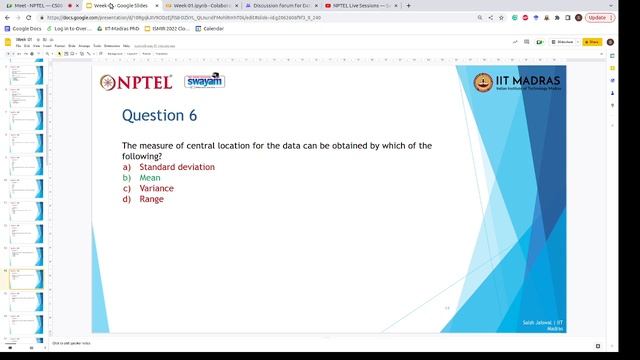
Task: Click the Background toolbar button
Action: pos(115,53)
